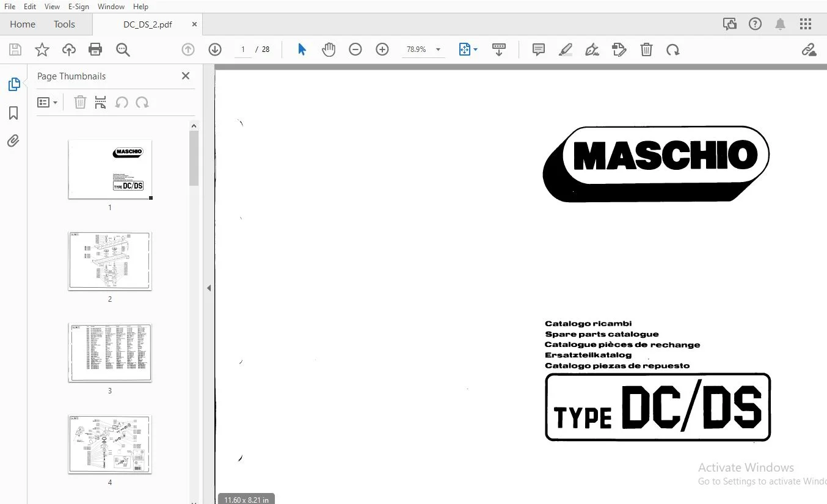Image resolution: width=827 pixels, height=504 pixels.
Task: Open the Edit menu
Action: 30,7
